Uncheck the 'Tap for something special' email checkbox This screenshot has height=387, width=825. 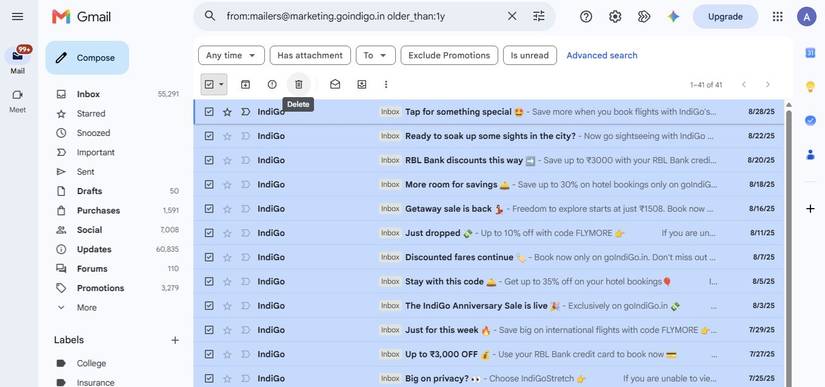pos(209,112)
